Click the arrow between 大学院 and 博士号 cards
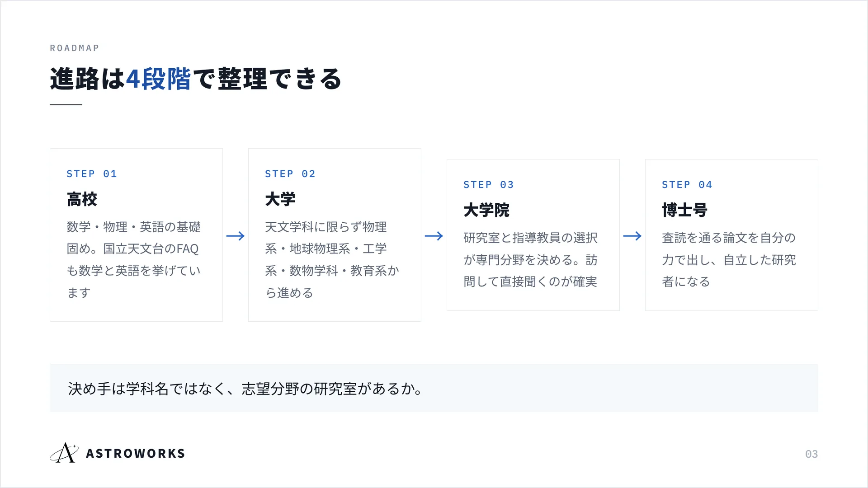Viewport: 868px width, 488px height. tap(632, 236)
